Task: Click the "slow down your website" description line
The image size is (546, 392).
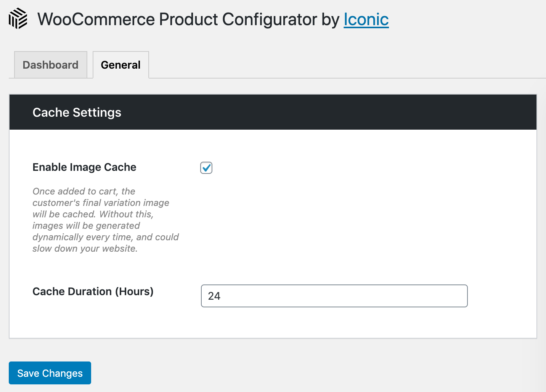Action: (x=85, y=249)
